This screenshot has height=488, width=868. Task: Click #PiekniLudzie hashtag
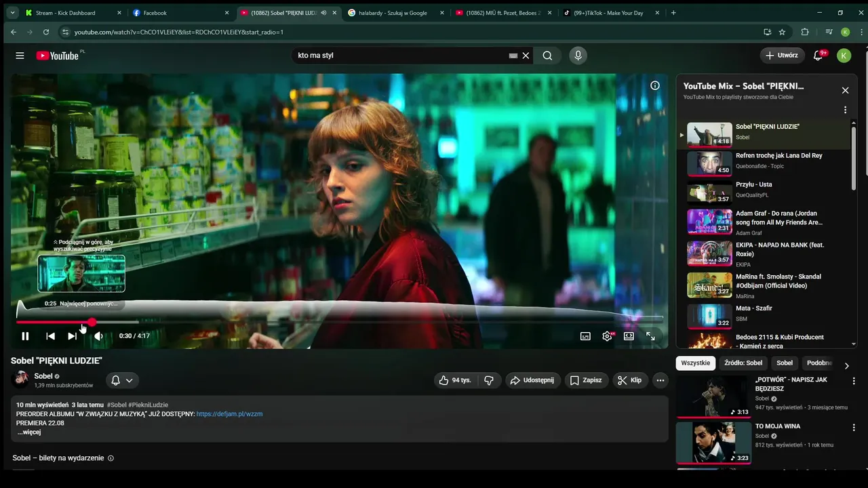(x=148, y=405)
